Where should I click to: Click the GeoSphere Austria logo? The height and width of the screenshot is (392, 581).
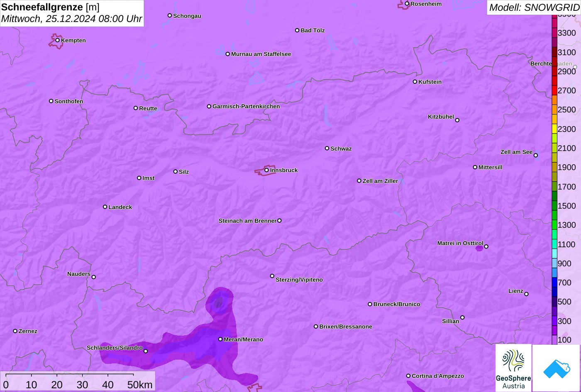click(513, 368)
